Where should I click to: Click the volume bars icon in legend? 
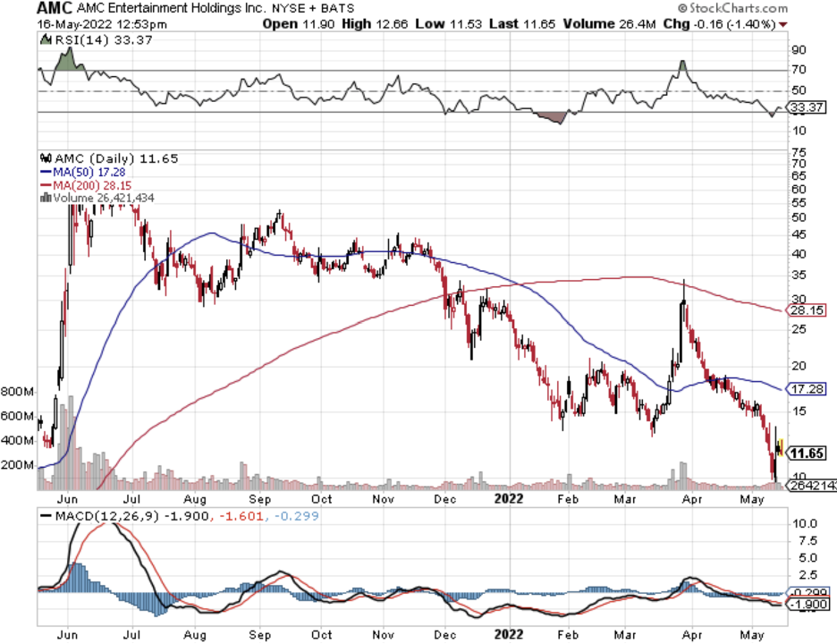(46, 198)
